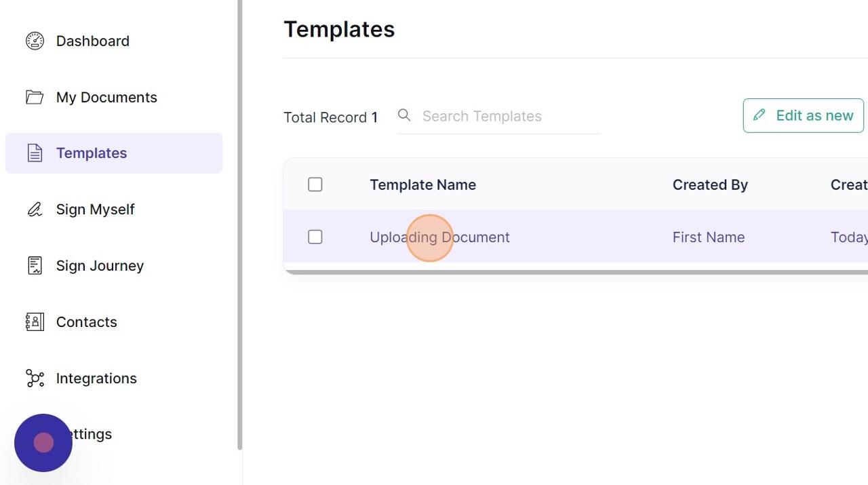Click the Sign Myself pen icon
868x485 pixels.
point(35,209)
